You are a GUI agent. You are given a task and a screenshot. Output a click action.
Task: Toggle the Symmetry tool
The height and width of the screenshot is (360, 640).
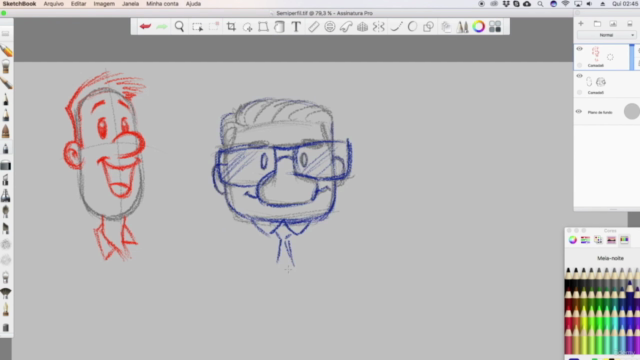click(x=379, y=27)
